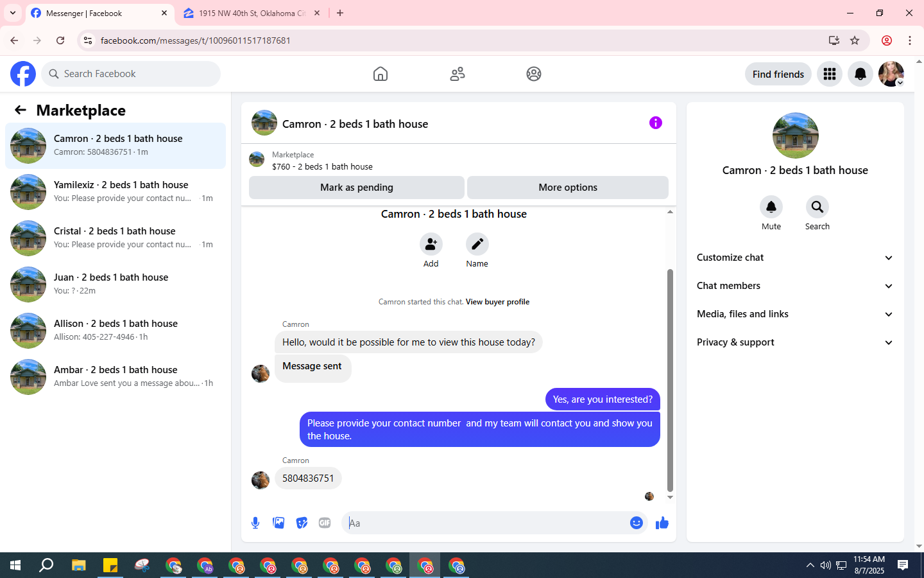Screen dimensions: 924x578
Task: Click the install app icon in address bar
Action: click(834, 40)
